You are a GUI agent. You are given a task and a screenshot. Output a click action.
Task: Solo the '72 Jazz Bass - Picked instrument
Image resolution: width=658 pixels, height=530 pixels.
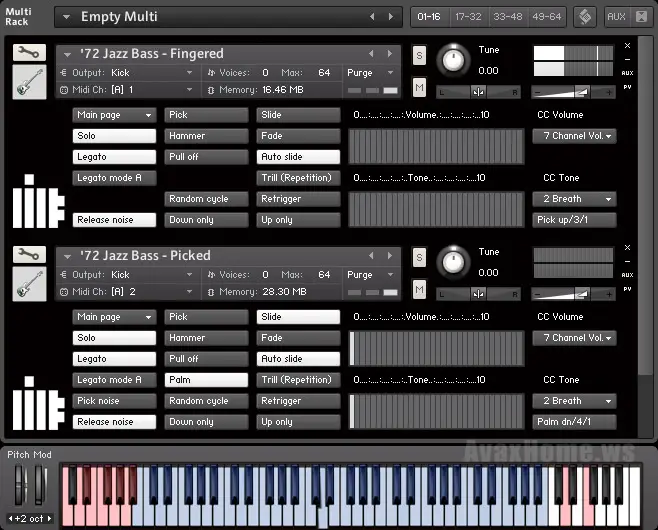coord(419,258)
